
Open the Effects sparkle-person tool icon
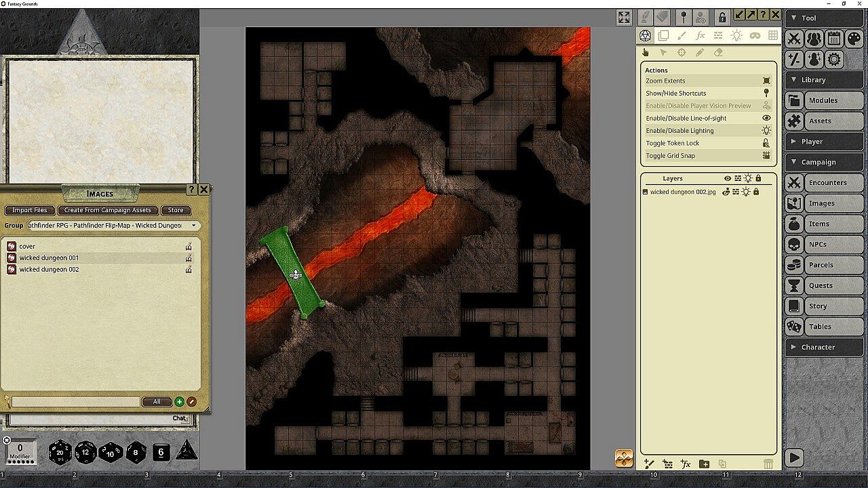pyautogui.click(x=814, y=59)
